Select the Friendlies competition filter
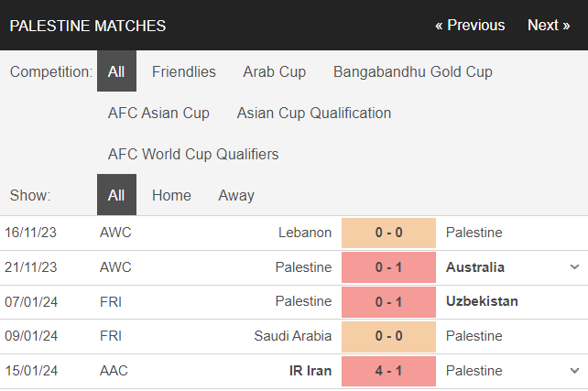The height and width of the screenshot is (391, 588). (x=184, y=71)
